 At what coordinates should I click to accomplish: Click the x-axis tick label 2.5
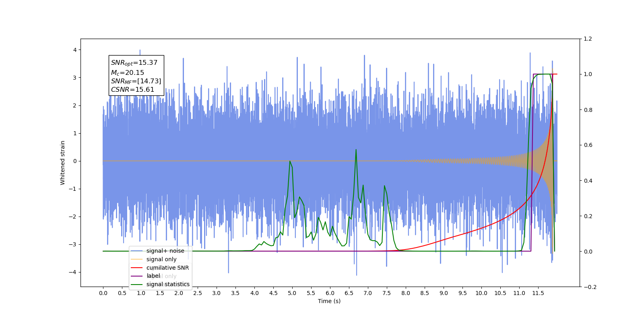198,293
